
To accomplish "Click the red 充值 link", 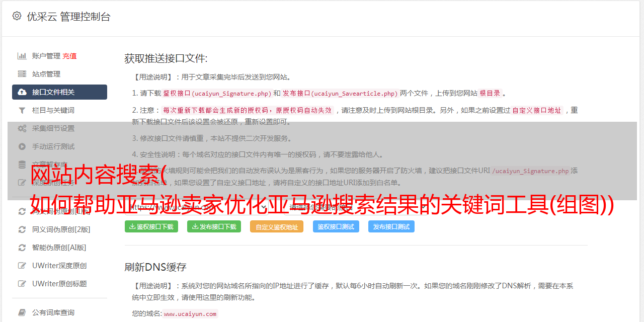I will 69,56.
